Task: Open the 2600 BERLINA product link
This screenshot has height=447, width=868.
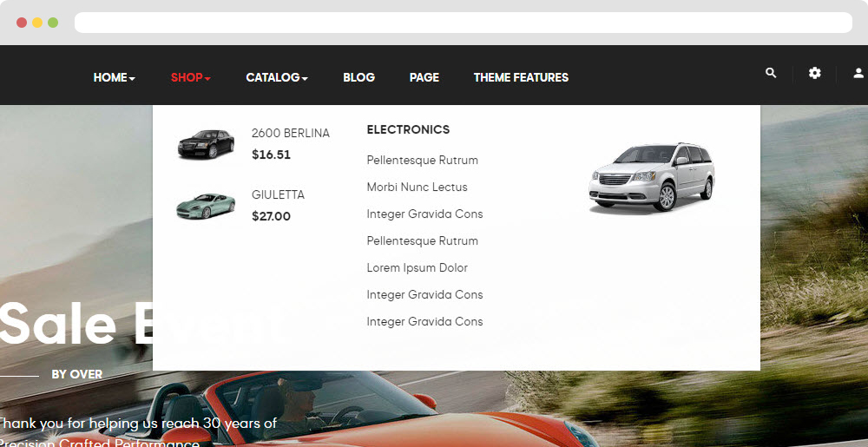Action: click(290, 134)
